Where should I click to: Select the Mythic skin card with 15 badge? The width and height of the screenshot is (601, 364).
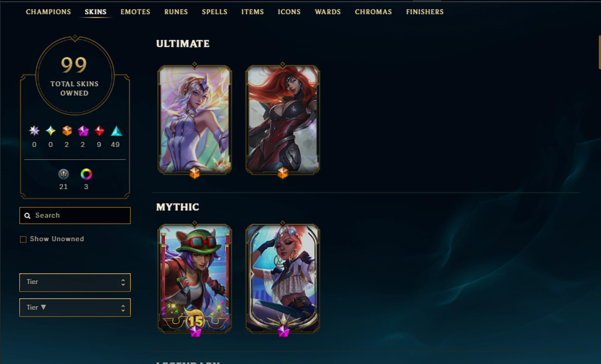click(195, 279)
